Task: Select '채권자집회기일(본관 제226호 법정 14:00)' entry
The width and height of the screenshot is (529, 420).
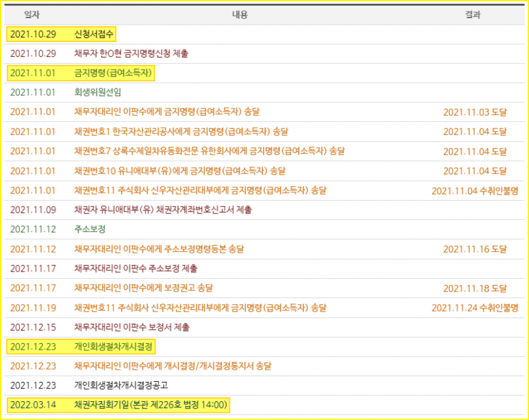Action: [x=151, y=405]
